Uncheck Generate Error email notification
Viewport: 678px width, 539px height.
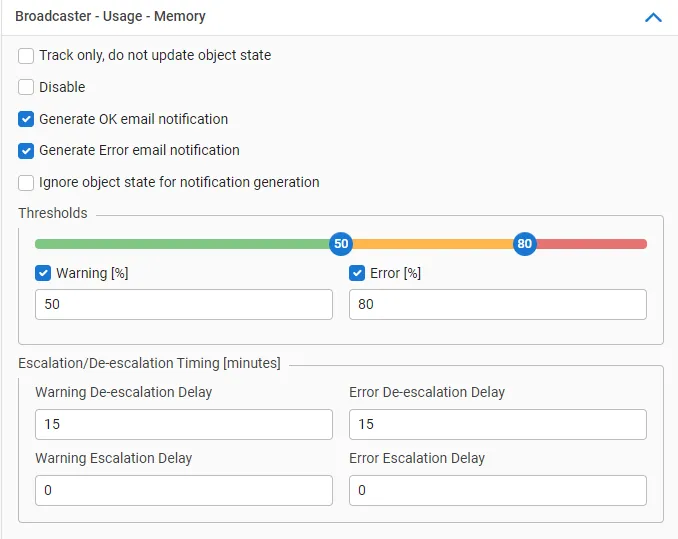click(x=26, y=151)
